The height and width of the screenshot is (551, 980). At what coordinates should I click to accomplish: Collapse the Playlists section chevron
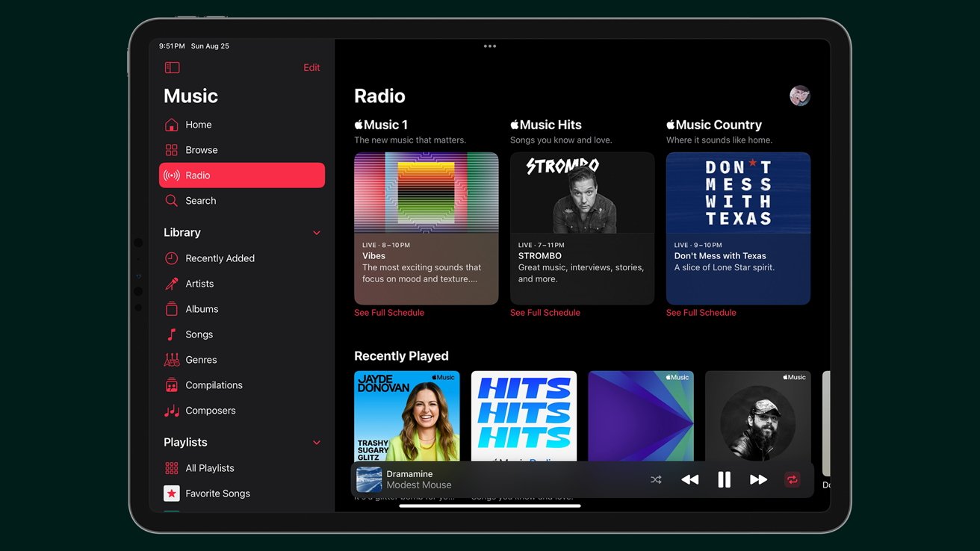[x=317, y=443]
